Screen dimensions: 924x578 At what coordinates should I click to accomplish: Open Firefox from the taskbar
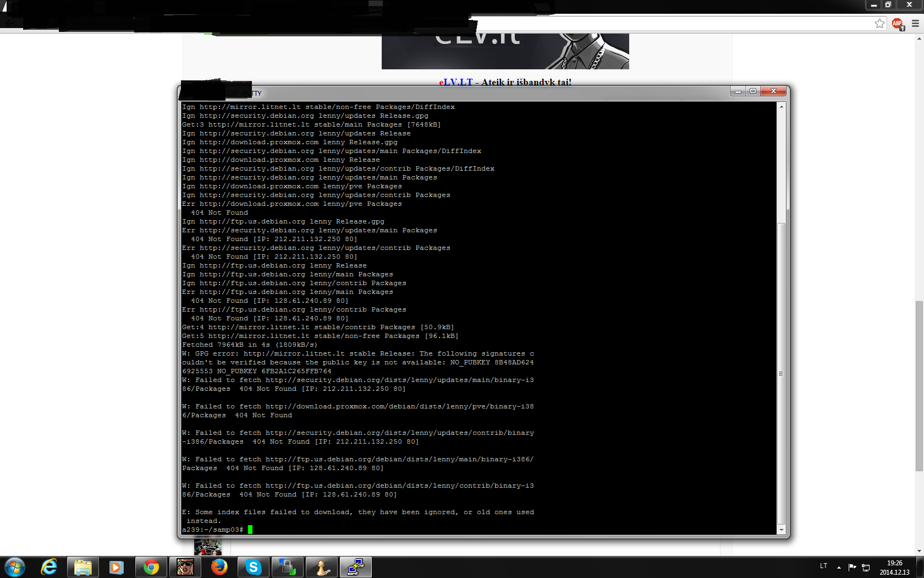click(219, 567)
